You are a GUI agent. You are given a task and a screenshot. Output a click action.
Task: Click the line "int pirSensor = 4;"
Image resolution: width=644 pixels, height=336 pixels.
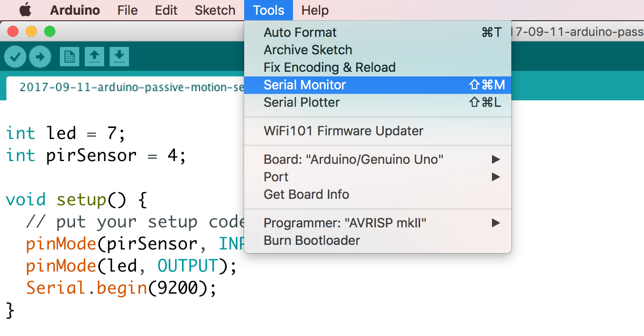click(96, 156)
